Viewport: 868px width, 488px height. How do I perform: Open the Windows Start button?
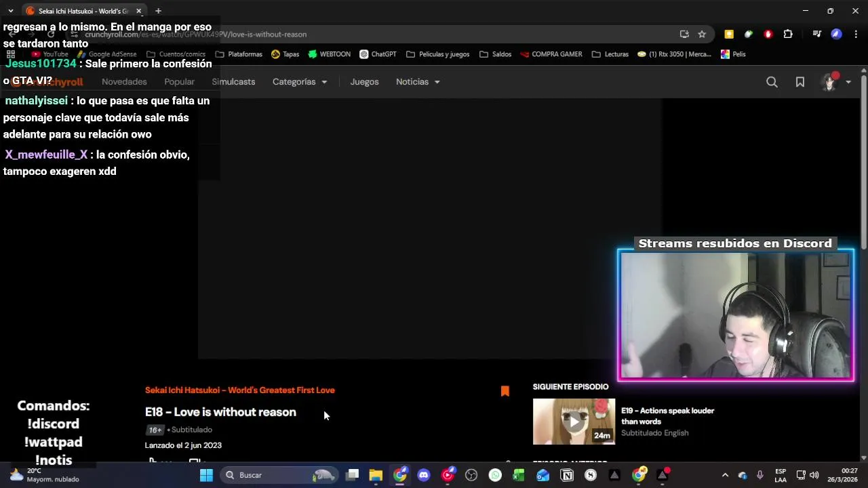206,475
